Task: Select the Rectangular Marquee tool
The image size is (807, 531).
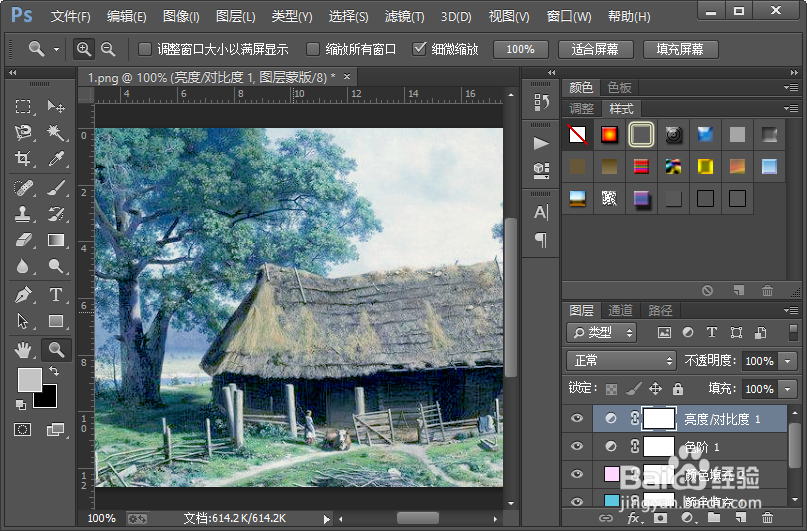Action: coord(23,107)
